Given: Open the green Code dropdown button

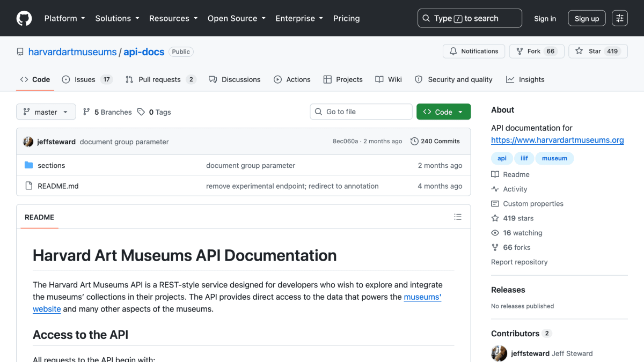Looking at the screenshot, I should click(443, 112).
